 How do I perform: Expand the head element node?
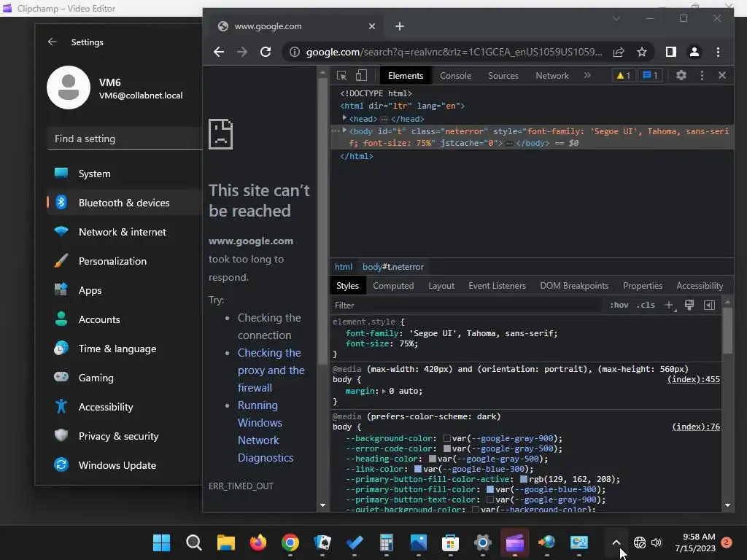pyautogui.click(x=344, y=118)
